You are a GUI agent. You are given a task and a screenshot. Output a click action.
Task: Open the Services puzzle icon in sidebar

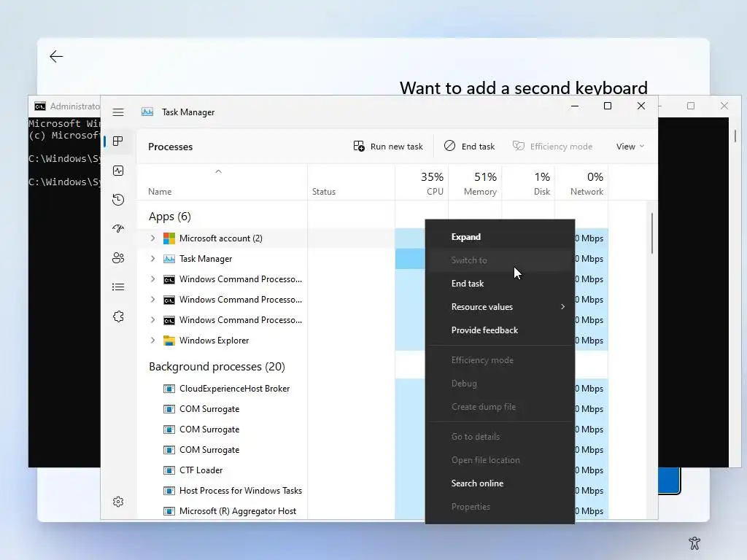[118, 316]
